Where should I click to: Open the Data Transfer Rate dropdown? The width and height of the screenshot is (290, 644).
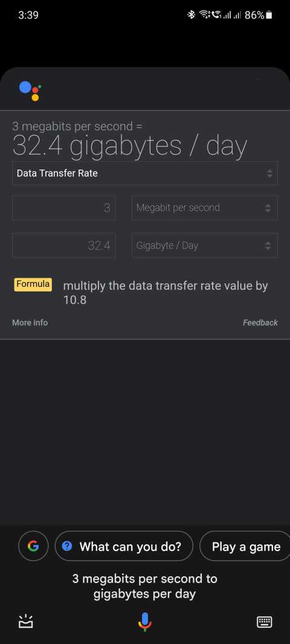click(145, 173)
